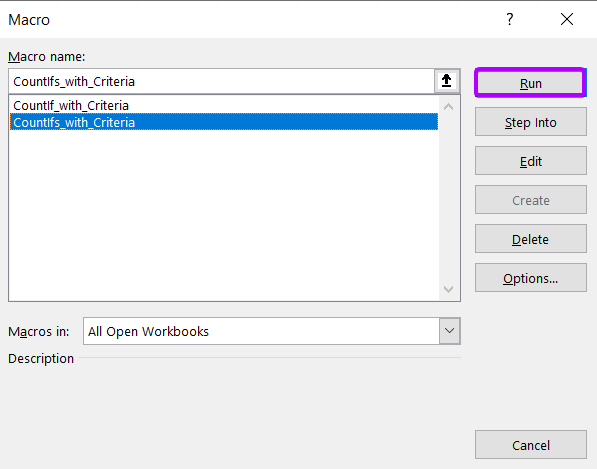Viewport: 597px width, 469px height.
Task: Click the All Open Workbooks combo box
Action: point(272,331)
